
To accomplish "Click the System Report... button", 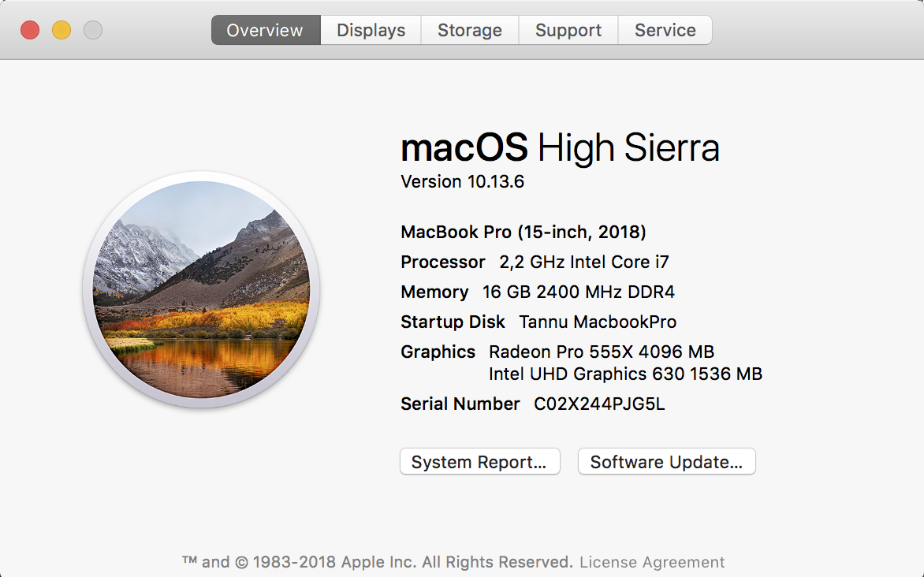I will pyautogui.click(x=479, y=461).
